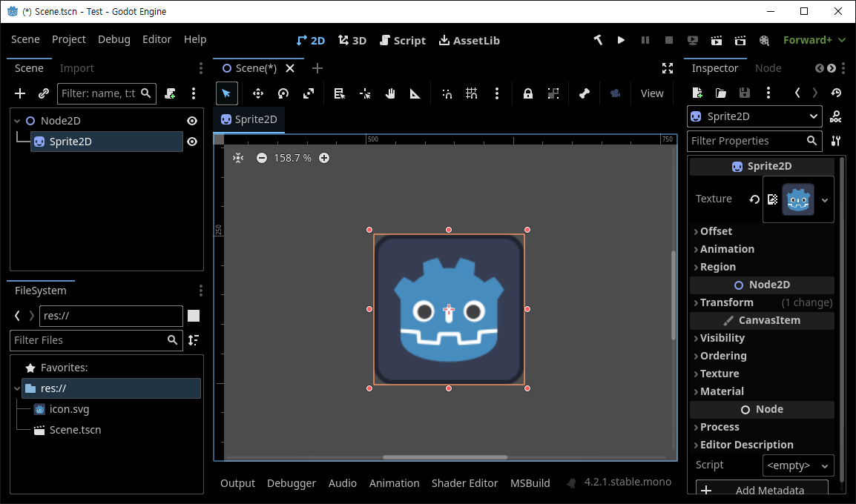Select icon.svg in FileSystem tree
Image resolution: width=856 pixels, height=504 pixels.
(x=69, y=409)
